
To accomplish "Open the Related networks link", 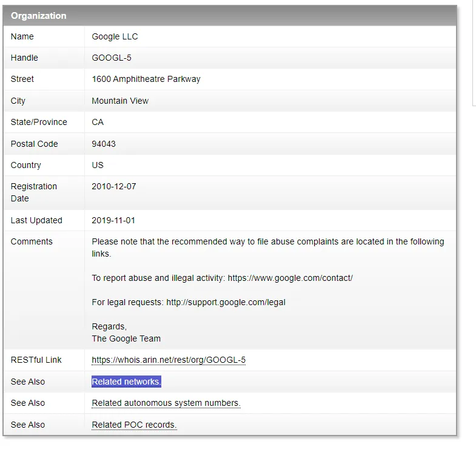I will (x=126, y=382).
